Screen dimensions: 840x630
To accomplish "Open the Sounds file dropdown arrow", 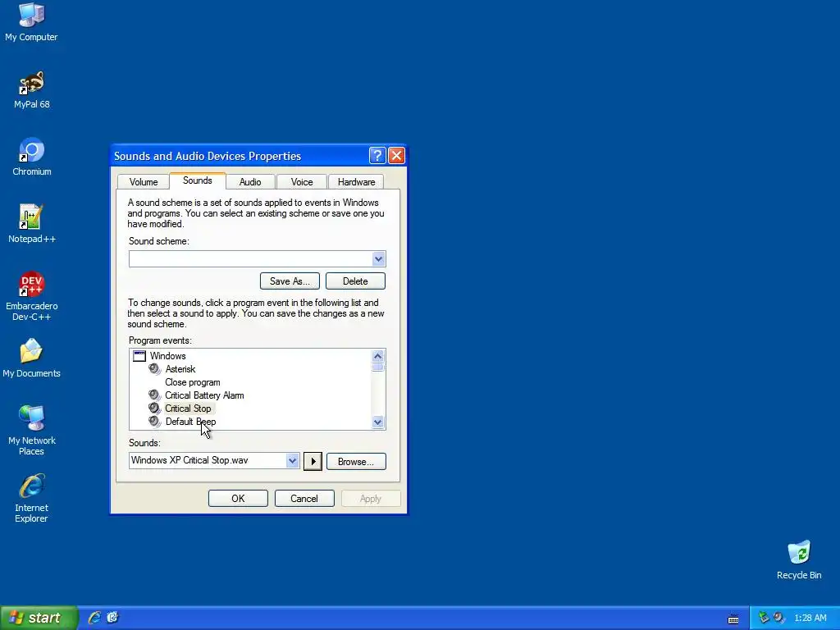I will coord(292,461).
